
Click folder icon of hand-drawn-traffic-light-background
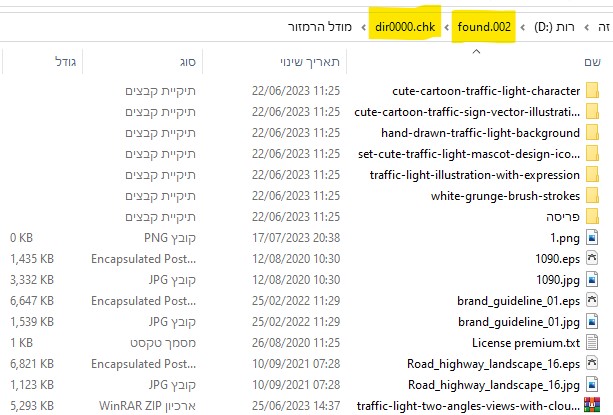tap(592, 132)
